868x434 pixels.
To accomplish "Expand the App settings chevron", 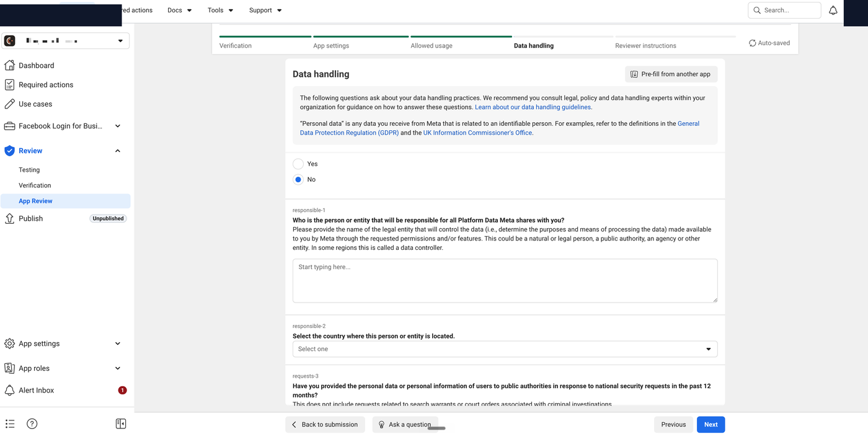I will tap(118, 343).
